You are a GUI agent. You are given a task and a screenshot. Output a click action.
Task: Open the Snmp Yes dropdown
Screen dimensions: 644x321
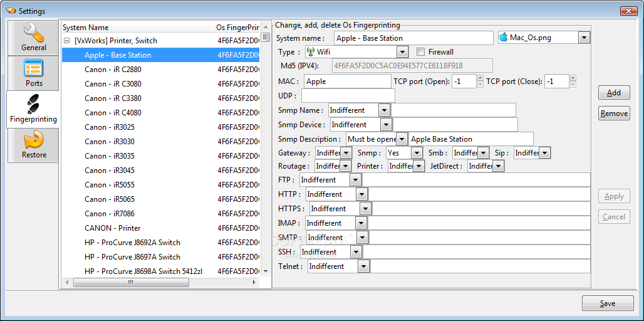(417, 153)
